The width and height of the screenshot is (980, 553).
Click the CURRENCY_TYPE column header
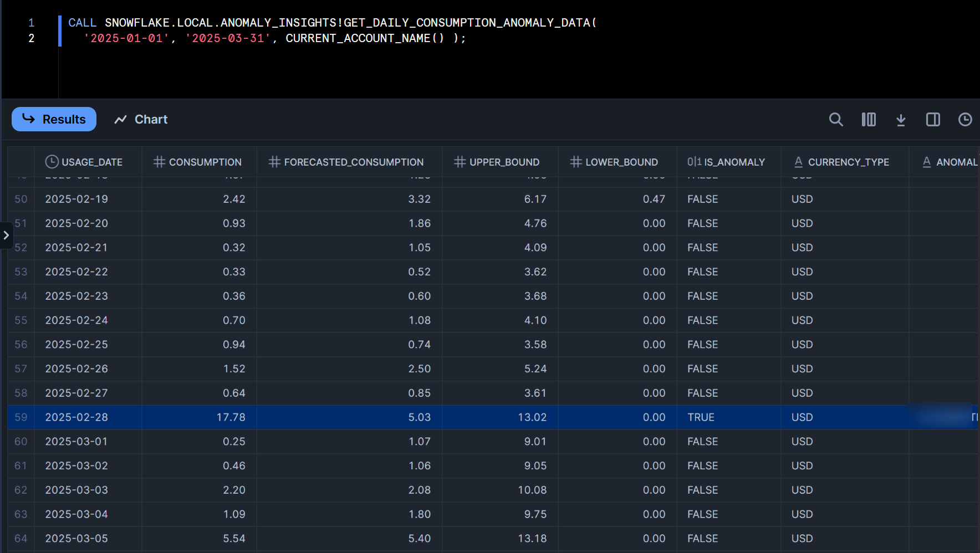coord(845,162)
